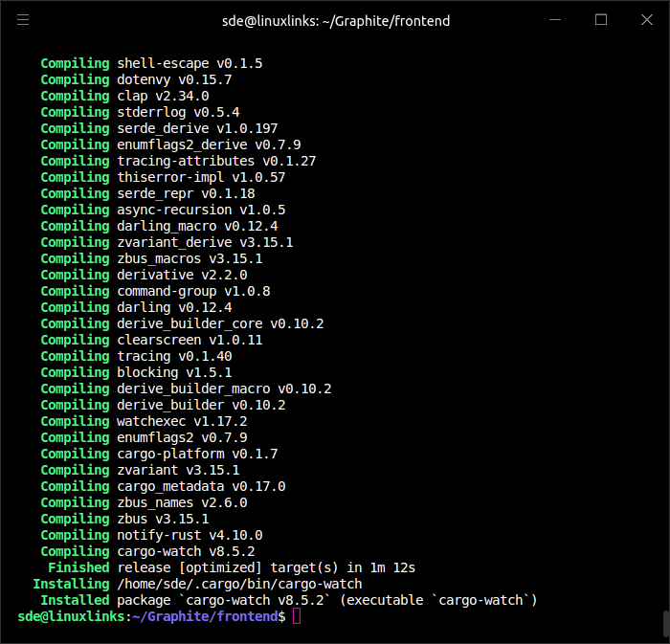670x644 pixels.
Task: Click the line 'zbus_macros v3.15.1'
Action: click(x=190, y=258)
